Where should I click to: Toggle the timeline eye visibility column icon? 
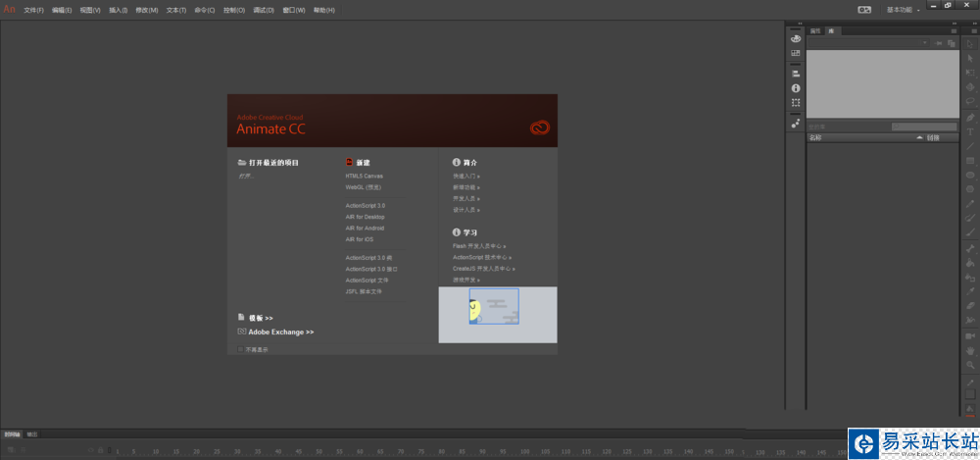[90, 450]
